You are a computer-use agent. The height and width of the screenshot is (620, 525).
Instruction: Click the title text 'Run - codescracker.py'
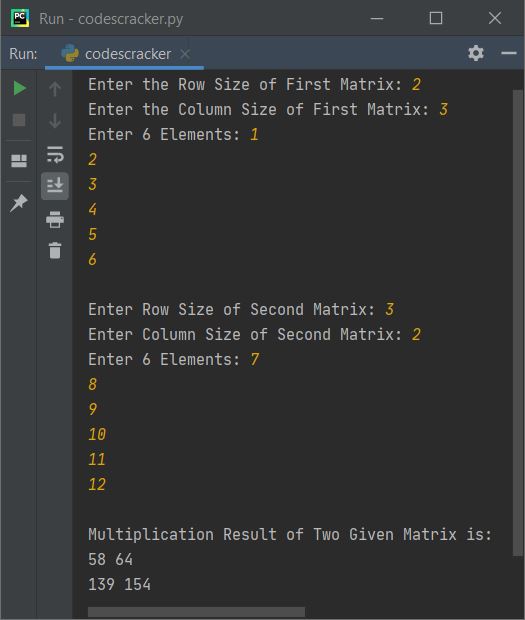111,19
